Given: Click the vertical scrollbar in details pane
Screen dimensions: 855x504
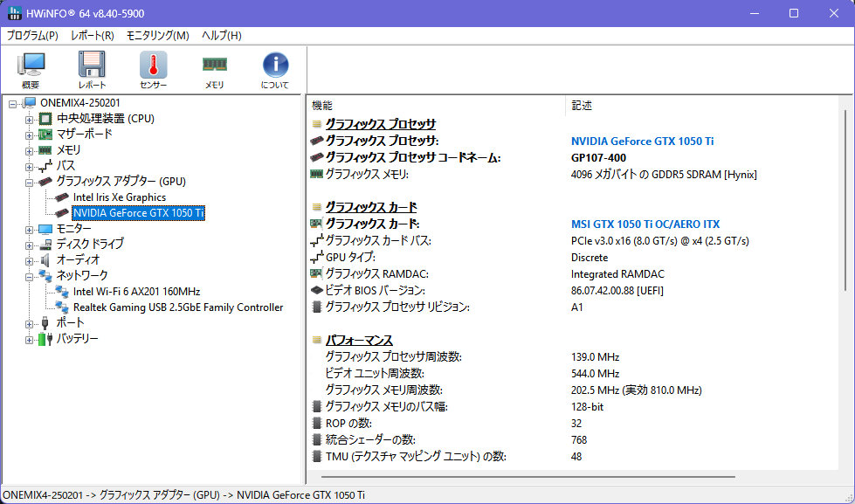Looking at the screenshot, I should pos(845,201).
